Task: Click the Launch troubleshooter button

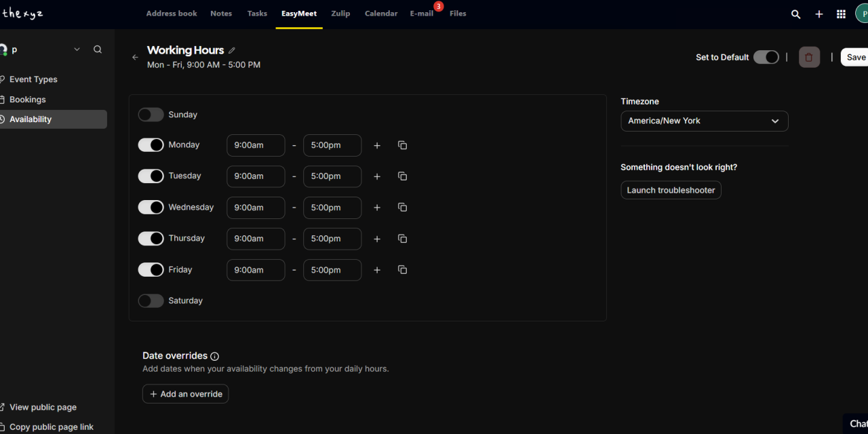Action: [x=670, y=190]
